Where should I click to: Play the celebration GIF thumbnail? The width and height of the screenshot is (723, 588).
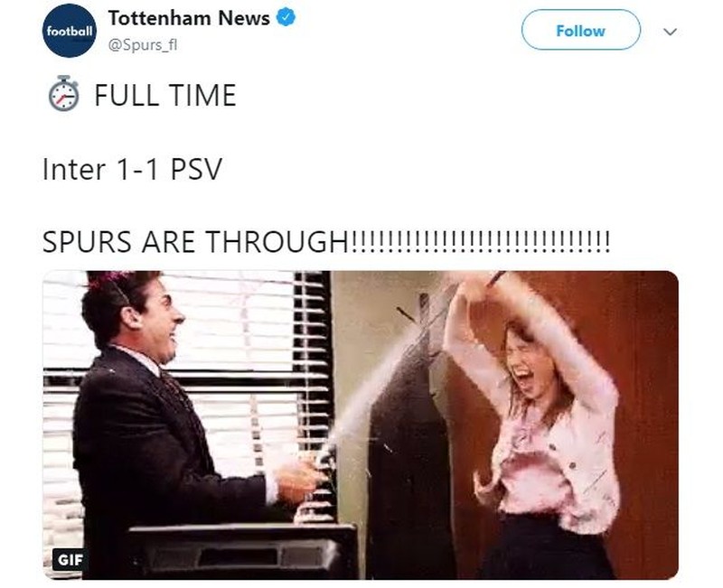(x=360, y=425)
